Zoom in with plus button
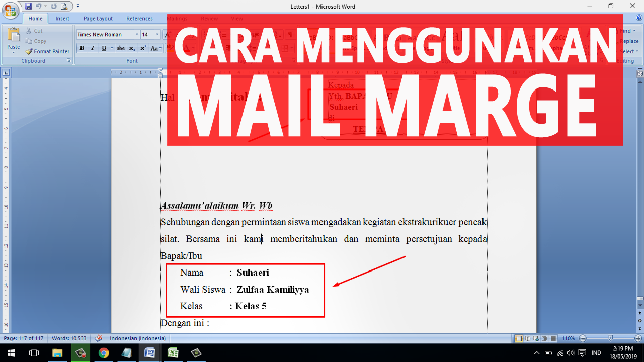 coord(639,338)
